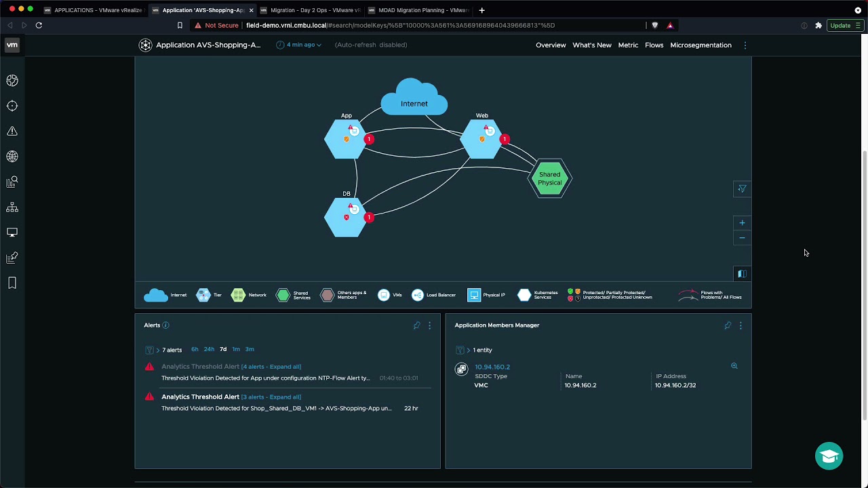
Task: Click the magnifier icon for 10.94.160.2
Action: [734, 366]
